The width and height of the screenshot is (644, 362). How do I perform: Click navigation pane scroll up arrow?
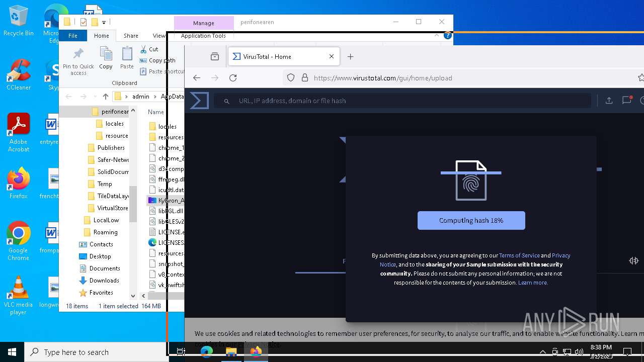[x=133, y=111]
